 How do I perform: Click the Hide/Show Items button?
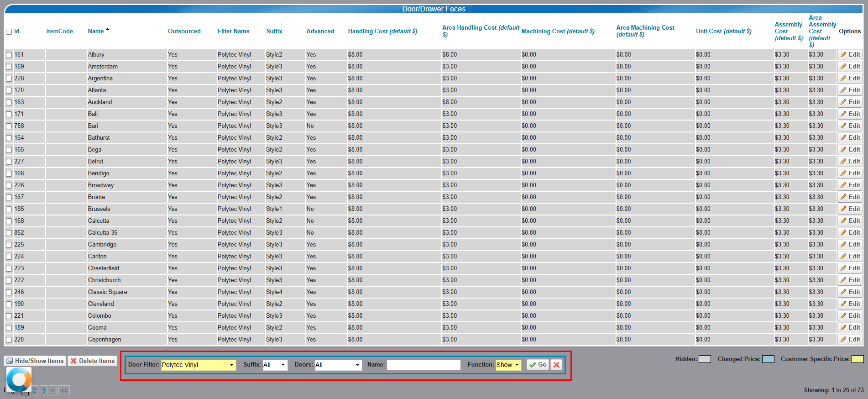coord(35,361)
